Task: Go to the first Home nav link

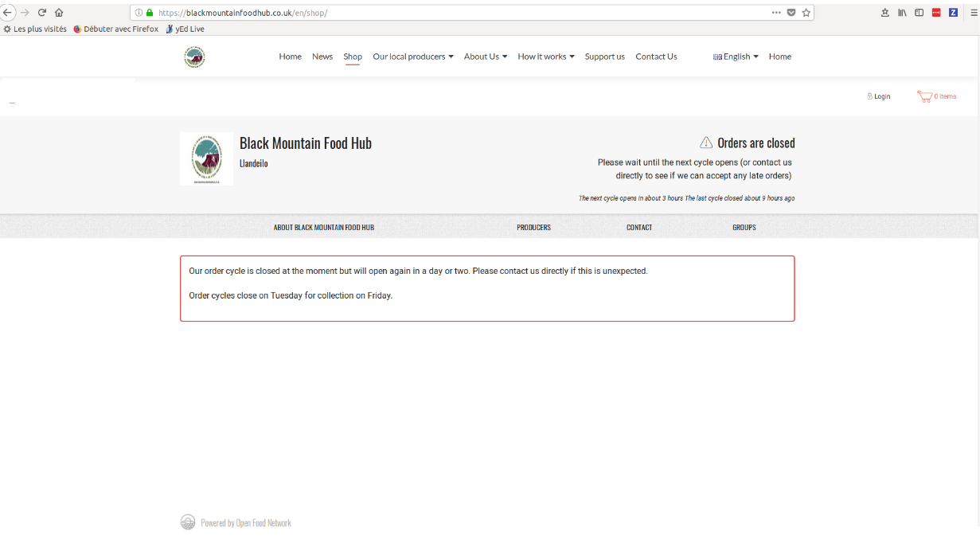Action: [x=290, y=57]
